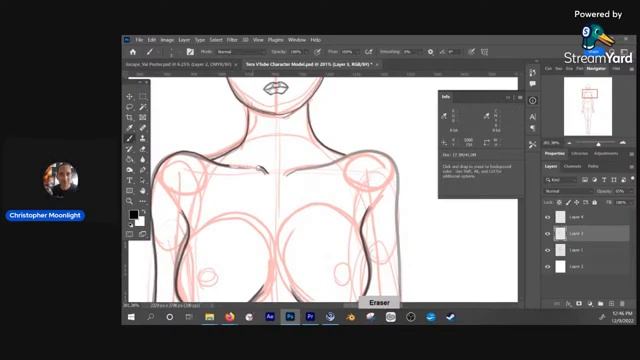The image size is (640, 360).
Task: Open smoothing options gear icon
Action: tap(430, 52)
